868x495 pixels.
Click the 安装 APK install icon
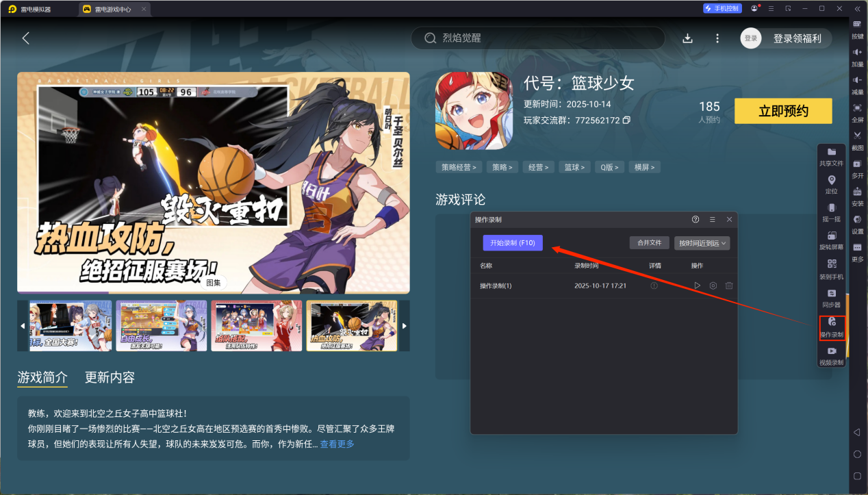click(857, 192)
